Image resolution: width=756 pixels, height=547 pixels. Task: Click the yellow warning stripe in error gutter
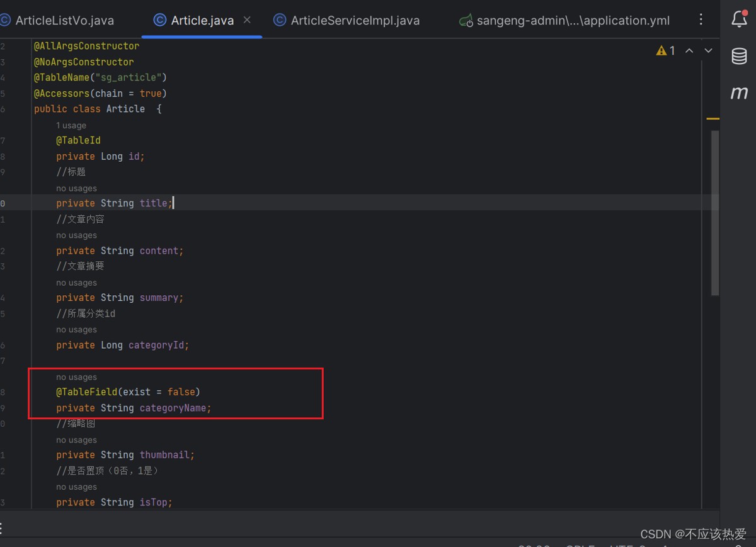(x=713, y=118)
